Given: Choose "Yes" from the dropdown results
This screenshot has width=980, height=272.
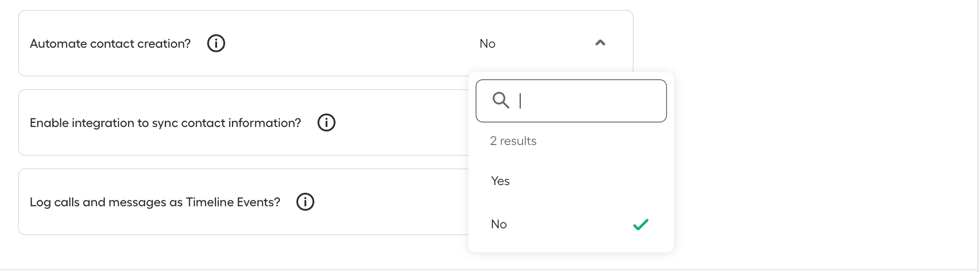Looking at the screenshot, I should [500, 181].
